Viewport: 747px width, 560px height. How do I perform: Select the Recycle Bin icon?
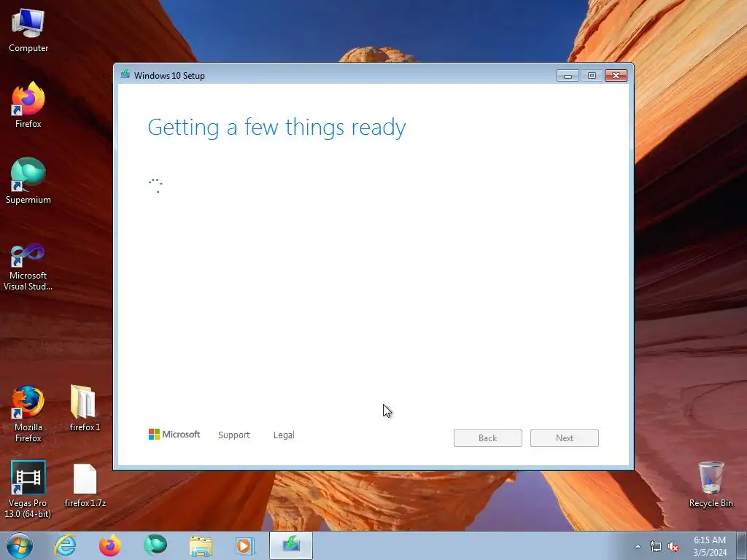pos(711,484)
